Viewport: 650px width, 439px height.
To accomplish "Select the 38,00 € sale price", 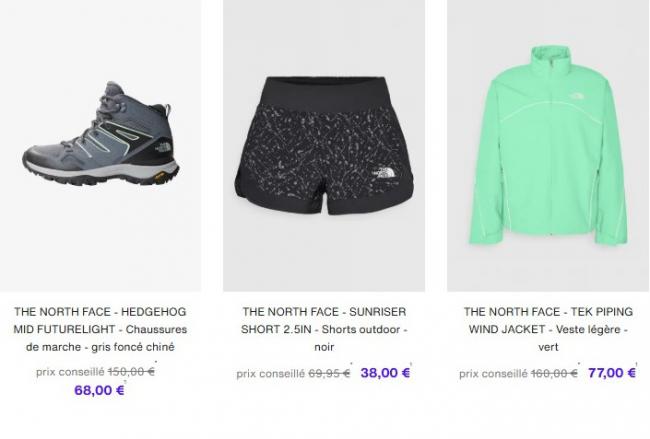I will [385, 373].
